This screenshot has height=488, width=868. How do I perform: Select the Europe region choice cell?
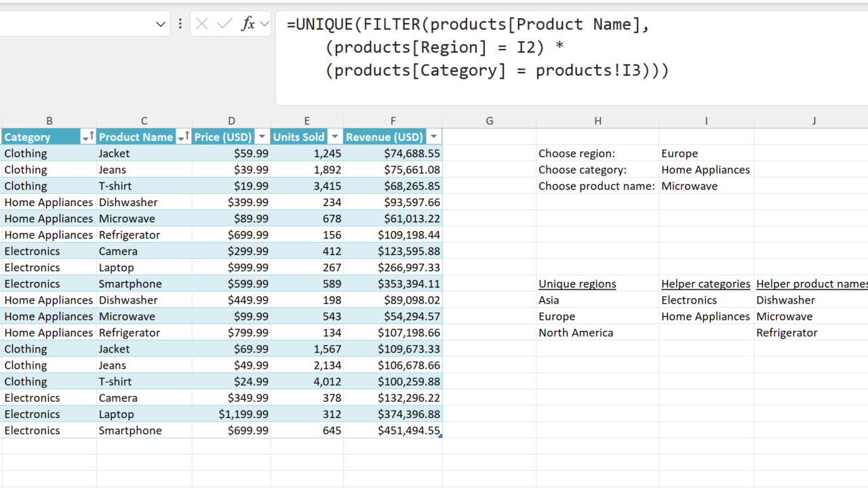point(705,154)
